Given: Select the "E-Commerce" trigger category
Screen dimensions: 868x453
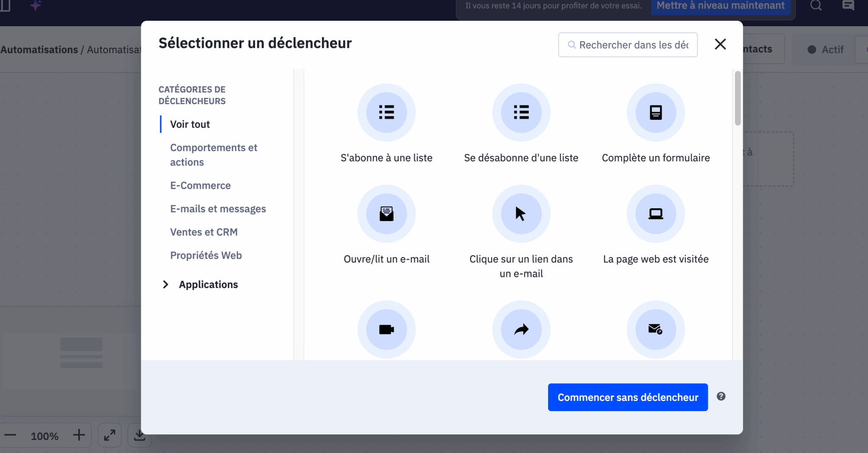Looking at the screenshot, I should (x=200, y=185).
